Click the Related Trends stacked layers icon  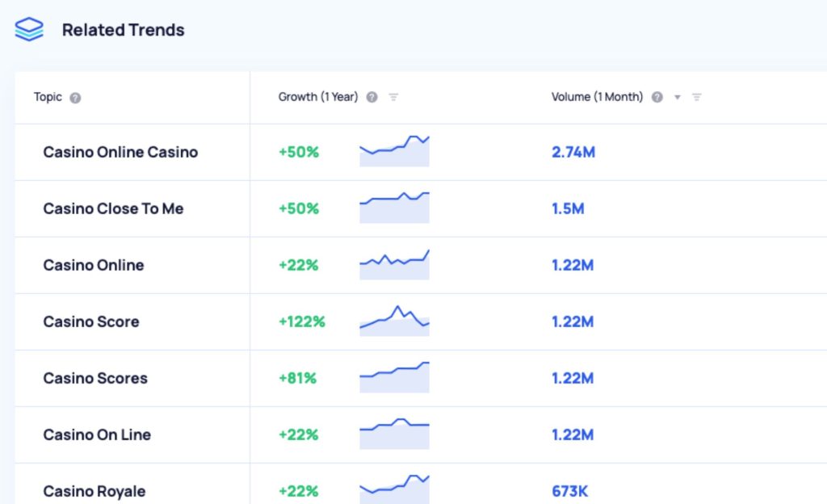coord(29,30)
